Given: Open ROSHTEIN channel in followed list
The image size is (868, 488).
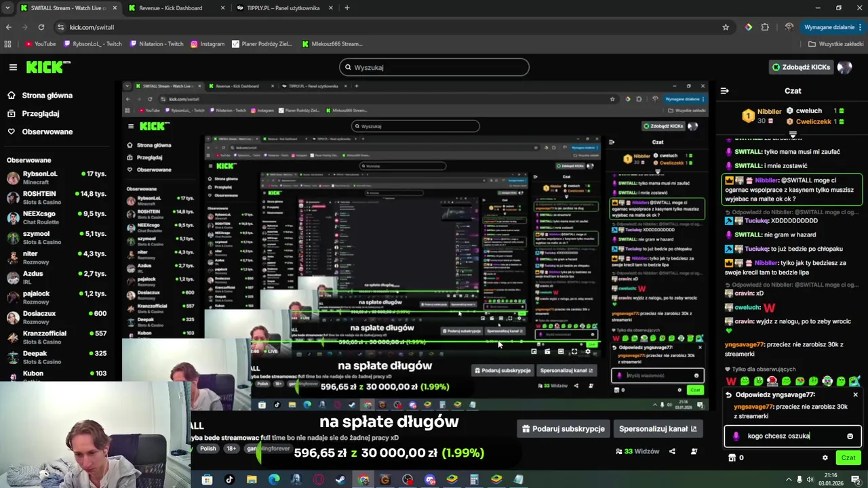Looking at the screenshot, I should (56, 197).
